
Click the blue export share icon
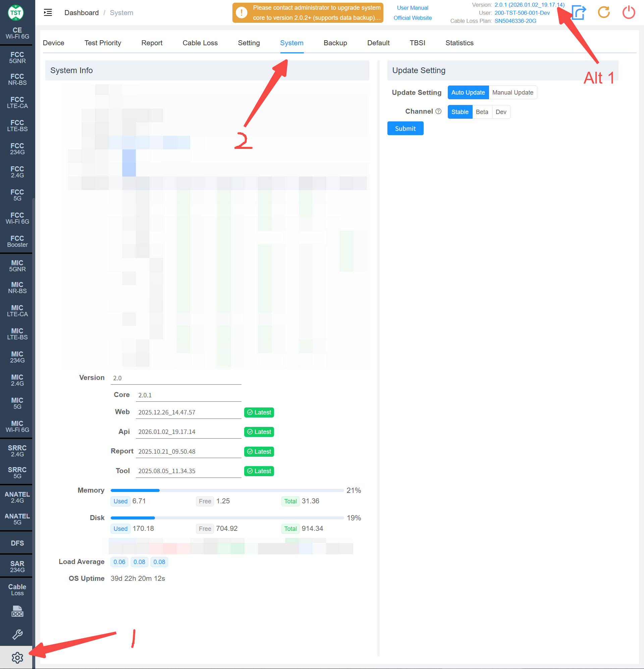coord(579,13)
